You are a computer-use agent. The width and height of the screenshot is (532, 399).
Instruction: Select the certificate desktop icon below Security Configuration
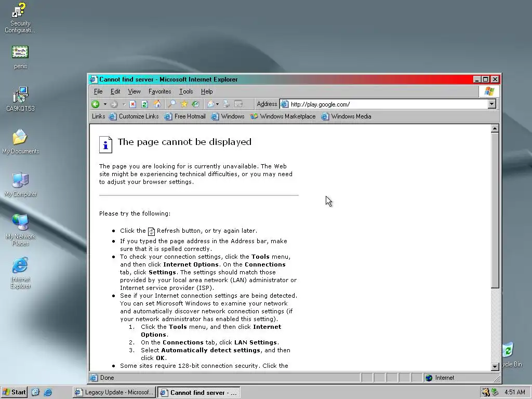click(20, 57)
